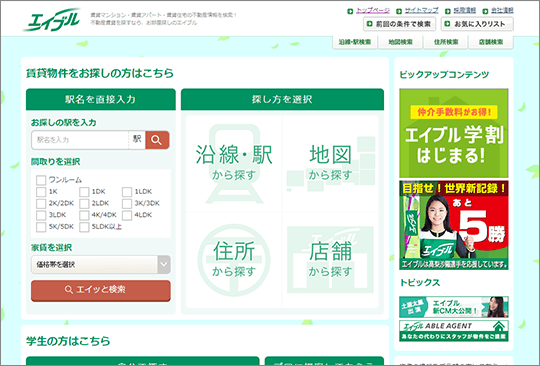This screenshot has width=540, height=366.
Task: Open 住所から探す postal icon tile
Action: click(x=234, y=260)
